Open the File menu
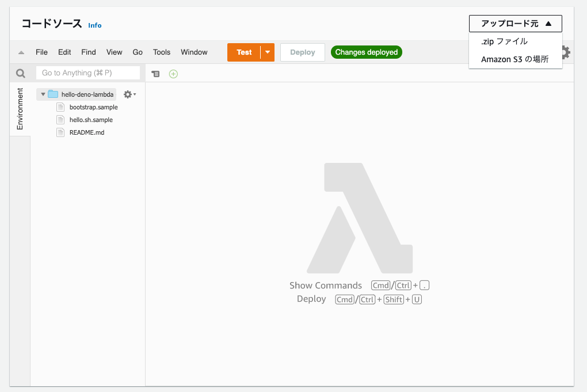The image size is (587, 392). [41, 52]
